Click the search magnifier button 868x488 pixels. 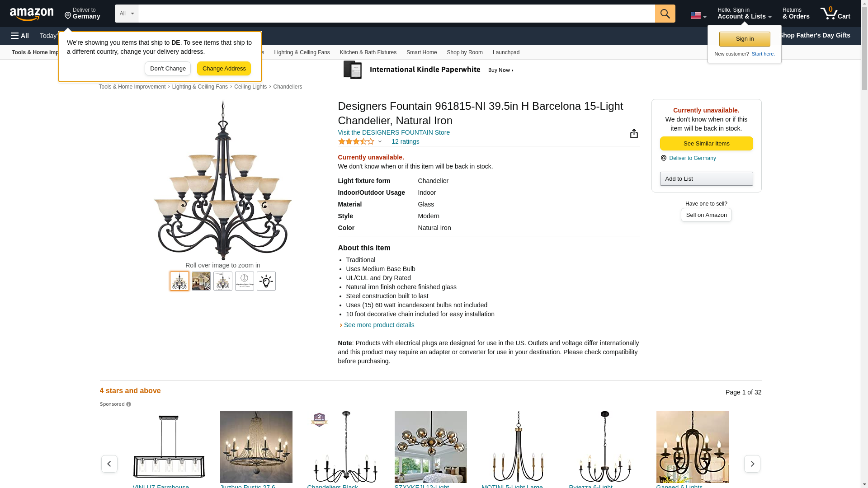(x=665, y=14)
